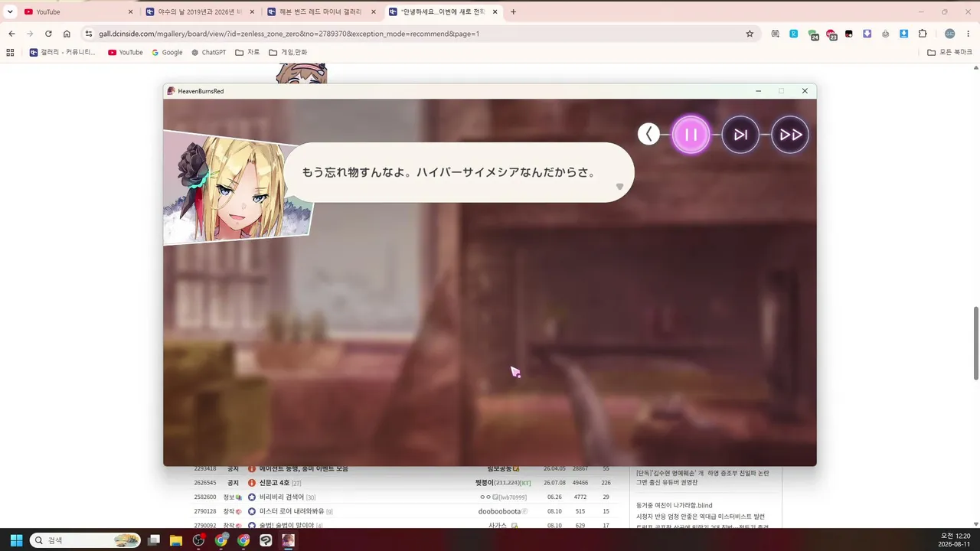The height and width of the screenshot is (551, 980).
Task: Click the Japanese dialogue text bubble
Action: [458, 172]
